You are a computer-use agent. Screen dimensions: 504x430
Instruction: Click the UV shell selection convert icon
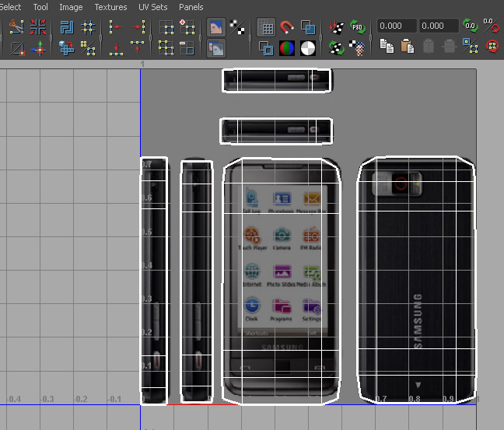[x=88, y=48]
